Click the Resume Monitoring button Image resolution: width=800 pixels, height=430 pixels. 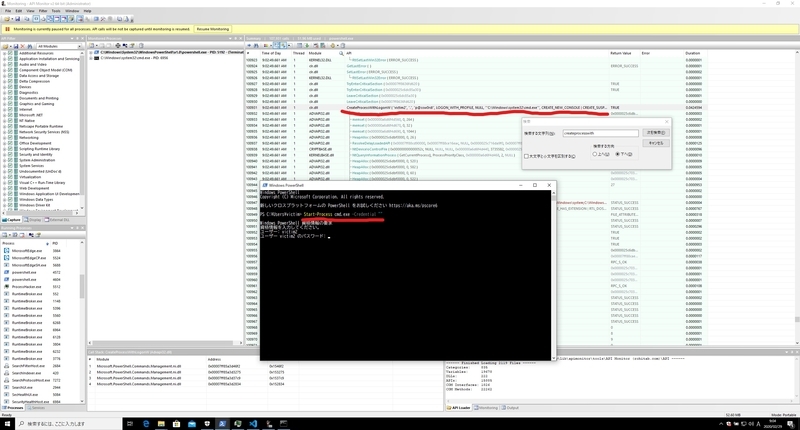[x=213, y=29]
